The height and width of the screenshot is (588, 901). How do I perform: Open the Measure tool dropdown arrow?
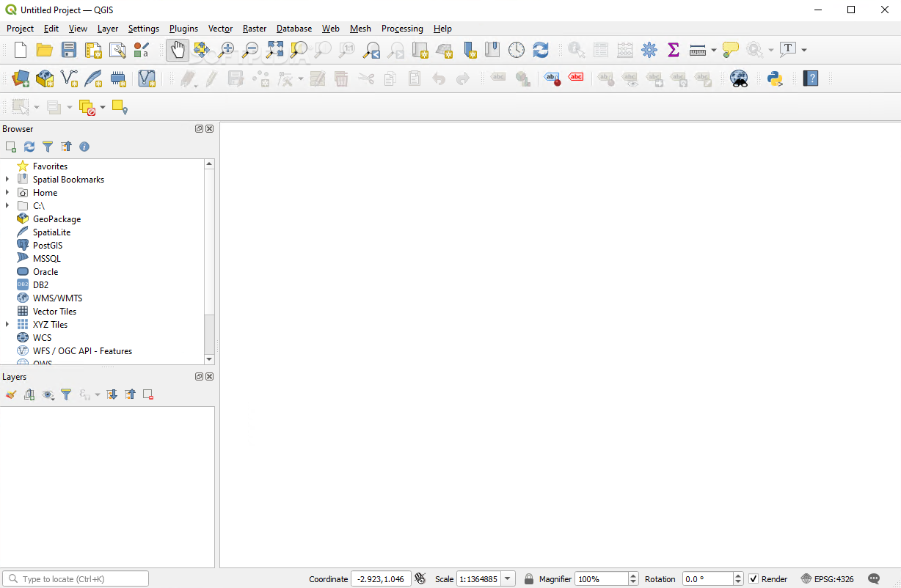(x=714, y=50)
